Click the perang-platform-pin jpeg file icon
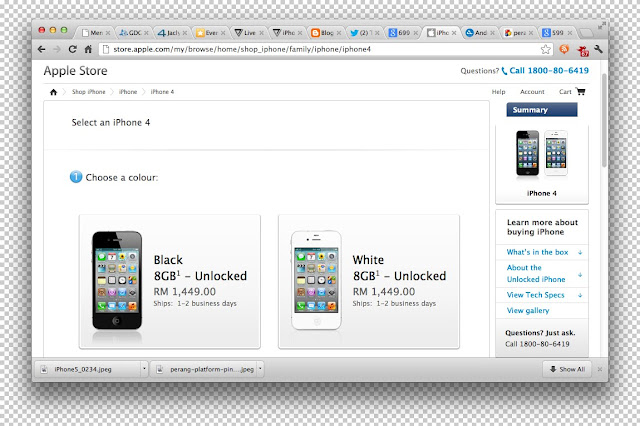This screenshot has height=426, width=640. point(160,369)
